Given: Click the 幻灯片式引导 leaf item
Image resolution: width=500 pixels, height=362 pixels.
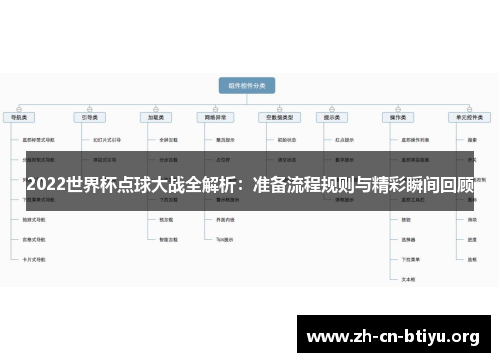Looking at the screenshot, I should [x=107, y=140].
